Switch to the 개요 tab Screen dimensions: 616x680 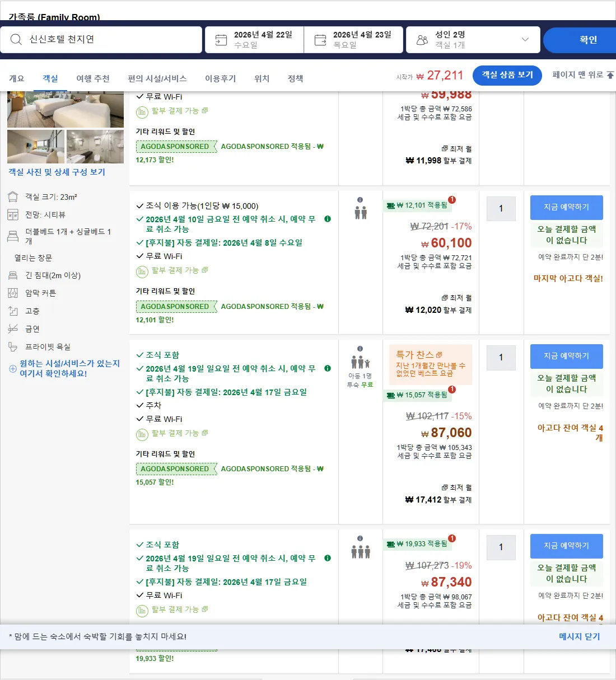click(17, 79)
